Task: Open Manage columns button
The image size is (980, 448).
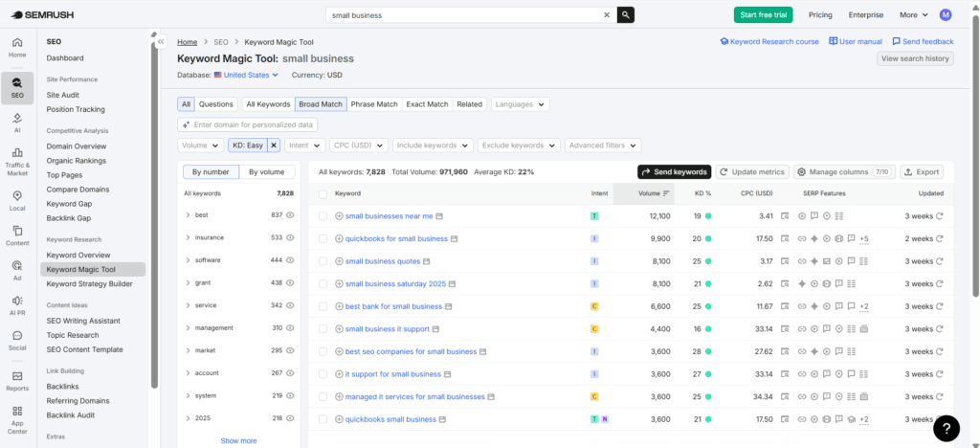Action: point(844,171)
